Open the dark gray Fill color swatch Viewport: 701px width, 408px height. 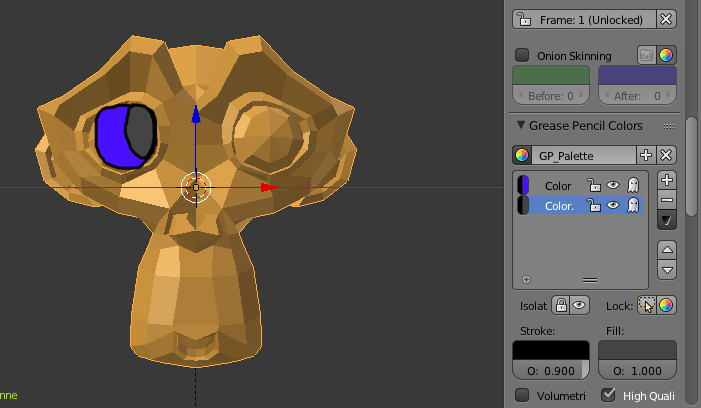637,350
